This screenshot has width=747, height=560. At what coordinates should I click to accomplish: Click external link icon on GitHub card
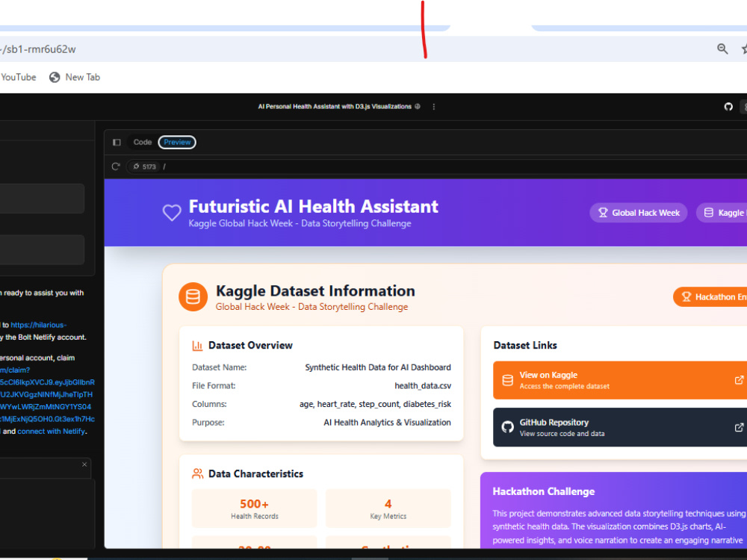click(739, 427)
